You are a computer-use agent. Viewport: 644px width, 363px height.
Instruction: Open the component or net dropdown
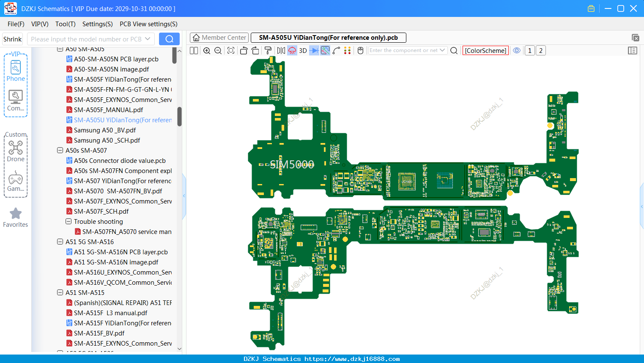[x=442, y=50]
